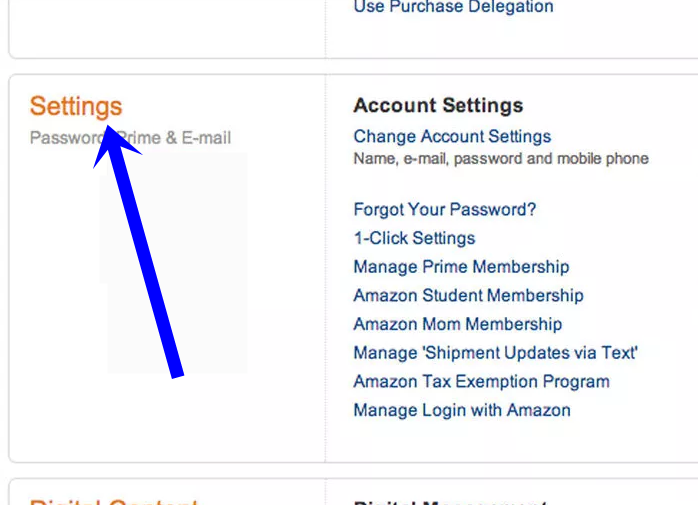Go to Amazon Mom Membership
The height and width of the screenshot is (505, 698).
tap(458, 324)
